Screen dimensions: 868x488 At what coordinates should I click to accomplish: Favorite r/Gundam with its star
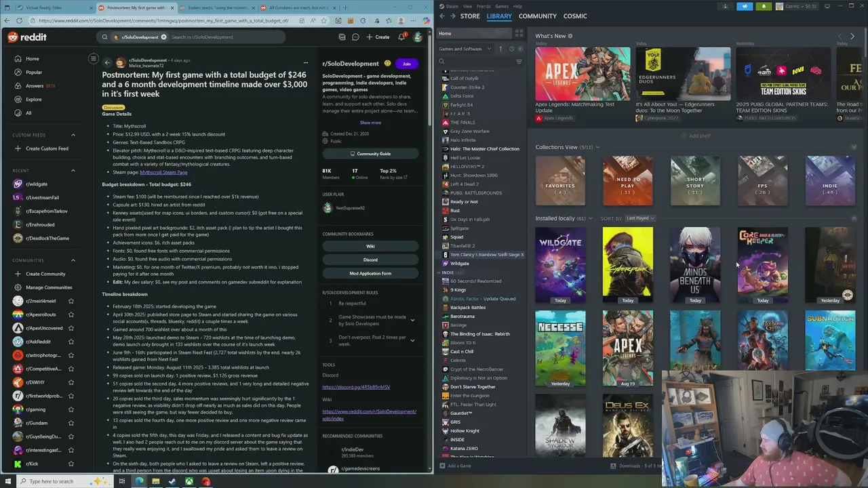point(71,423)
